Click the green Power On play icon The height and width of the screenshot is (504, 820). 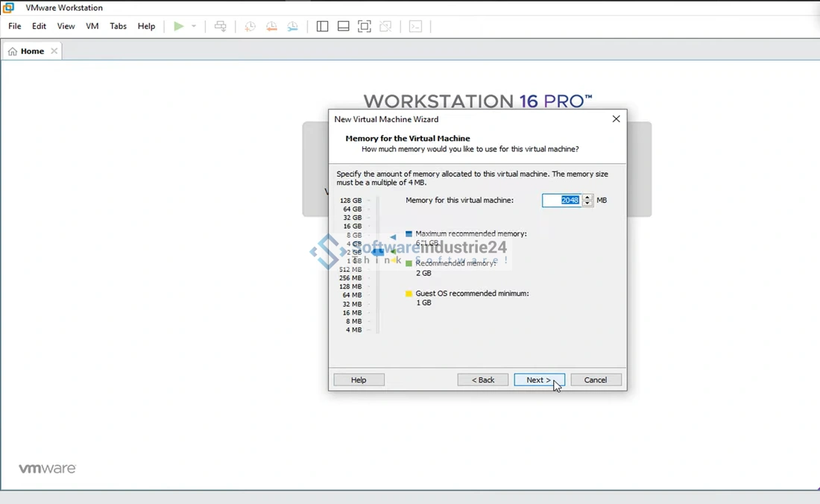point(179,26)
